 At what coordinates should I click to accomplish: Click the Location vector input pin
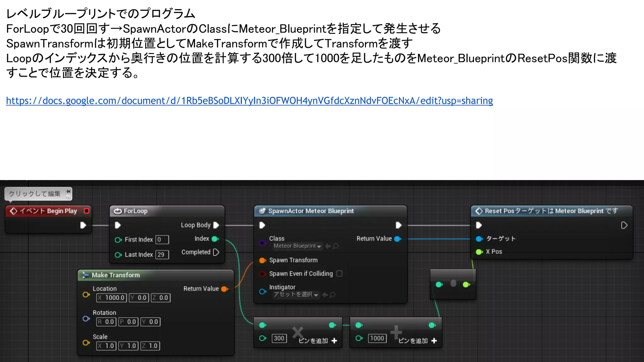pyautogui.click(x=86, y=295)
